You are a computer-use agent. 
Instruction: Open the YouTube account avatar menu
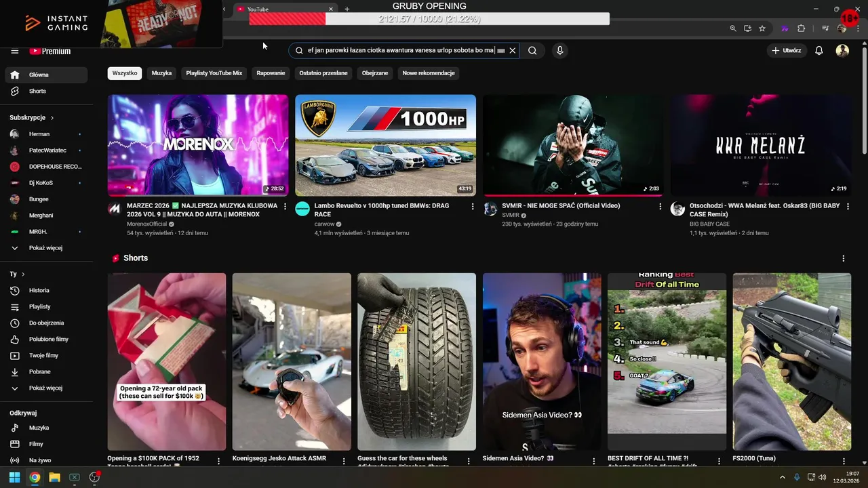pos(842,50)
